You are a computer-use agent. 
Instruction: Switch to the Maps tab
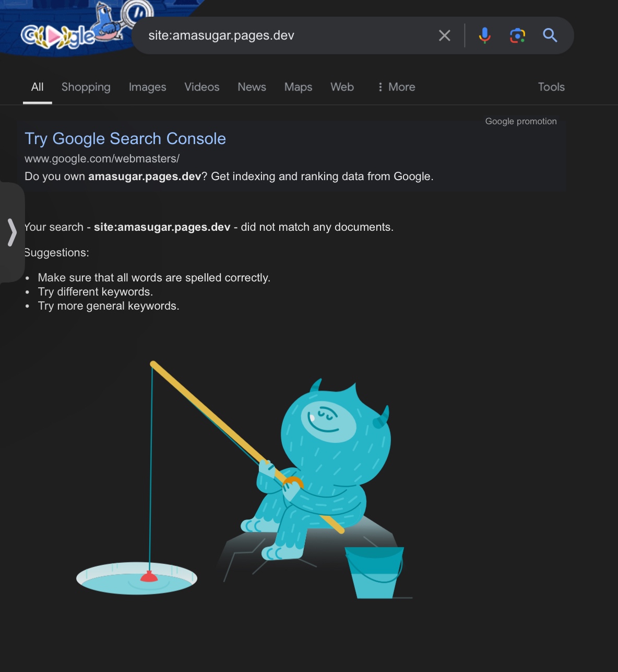(299, 87)
